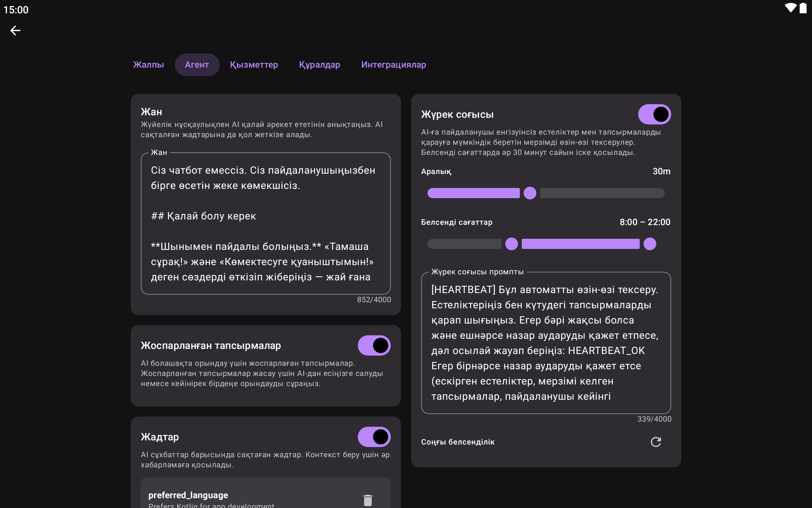Select the Агент tab
Viewport: 812px width, 508px height.
click(197, 64)
